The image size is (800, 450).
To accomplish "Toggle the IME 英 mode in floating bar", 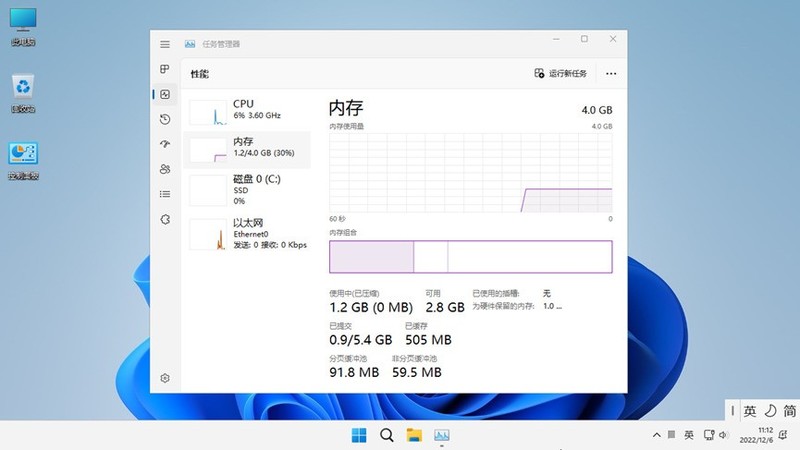I will click(x=749, y=411).
